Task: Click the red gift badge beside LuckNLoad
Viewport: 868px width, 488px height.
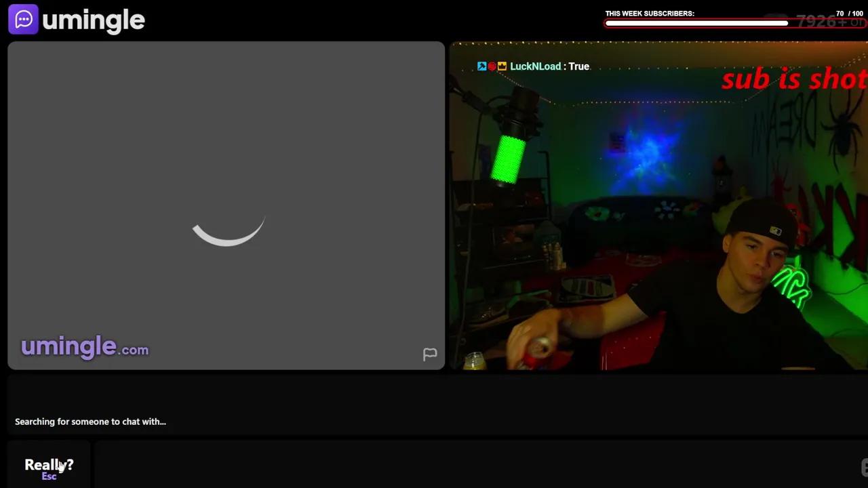Action: (x=492, y=66)
